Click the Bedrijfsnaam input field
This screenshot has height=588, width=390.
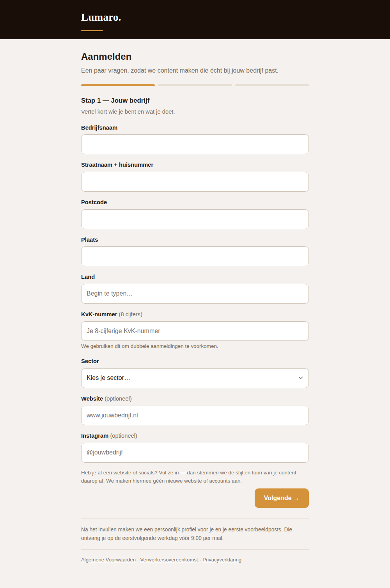coord(195,144)
